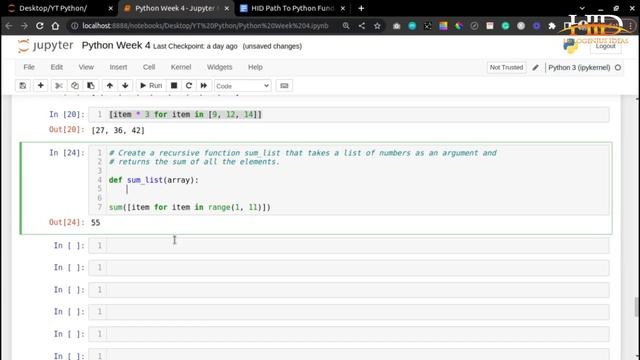This screenshot has height=360, width=640.
Task: Insert cell below with plus icon
Action: (x=40, y=86)
